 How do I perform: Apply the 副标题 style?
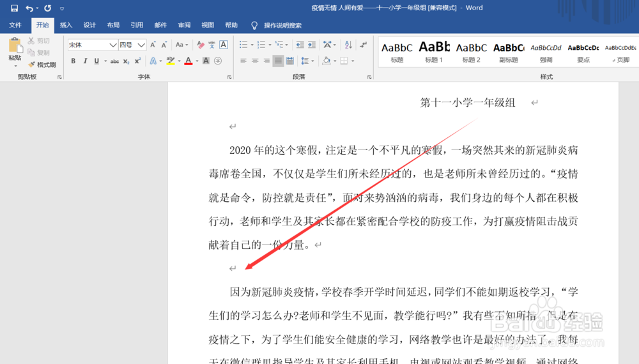(x=509, y=52)
